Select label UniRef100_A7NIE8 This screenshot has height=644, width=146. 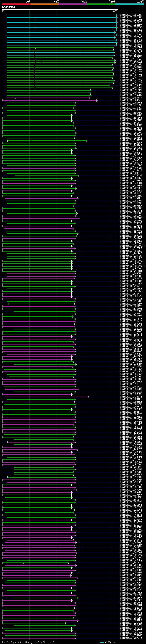click(x=131, y=198)
